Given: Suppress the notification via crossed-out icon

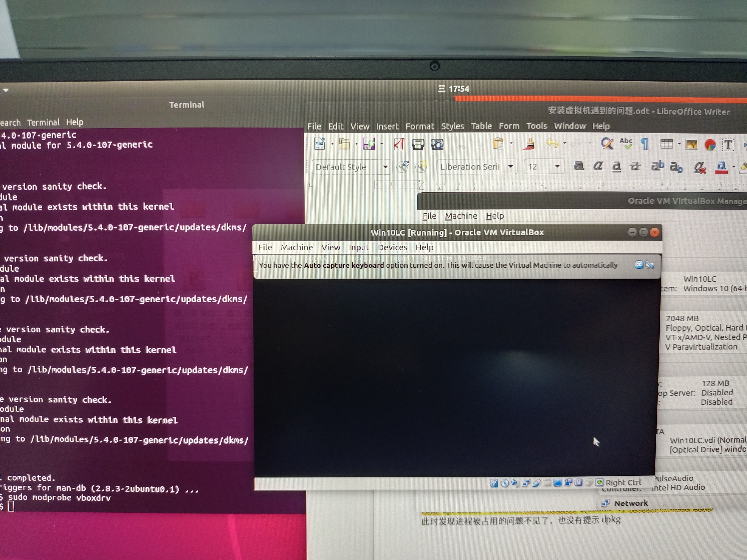Looking at the screenshot, I should pos(650,265).
